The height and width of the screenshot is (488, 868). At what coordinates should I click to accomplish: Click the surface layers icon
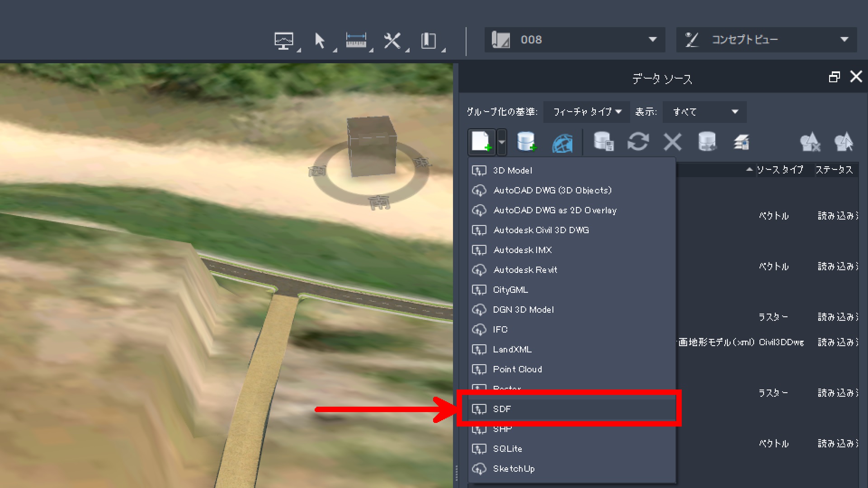(741, 142)
